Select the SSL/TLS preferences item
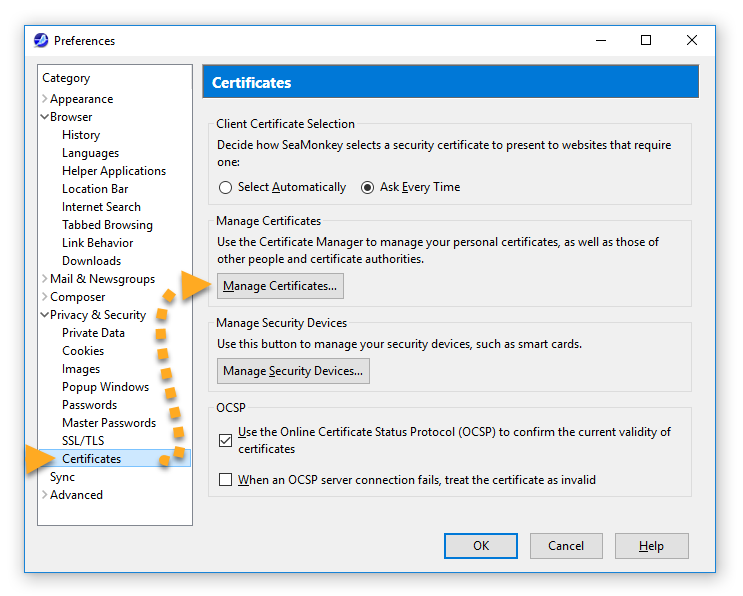743x596 pixels. [83, 441]
